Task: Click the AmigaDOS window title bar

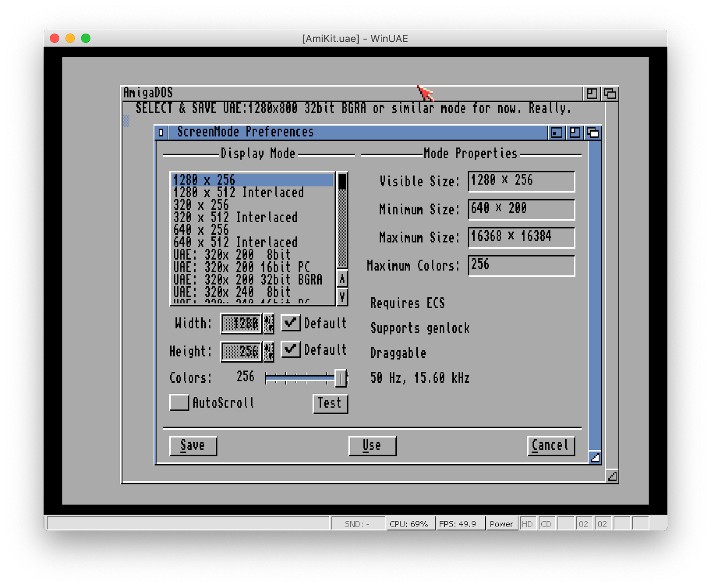Action: (352, 93)
